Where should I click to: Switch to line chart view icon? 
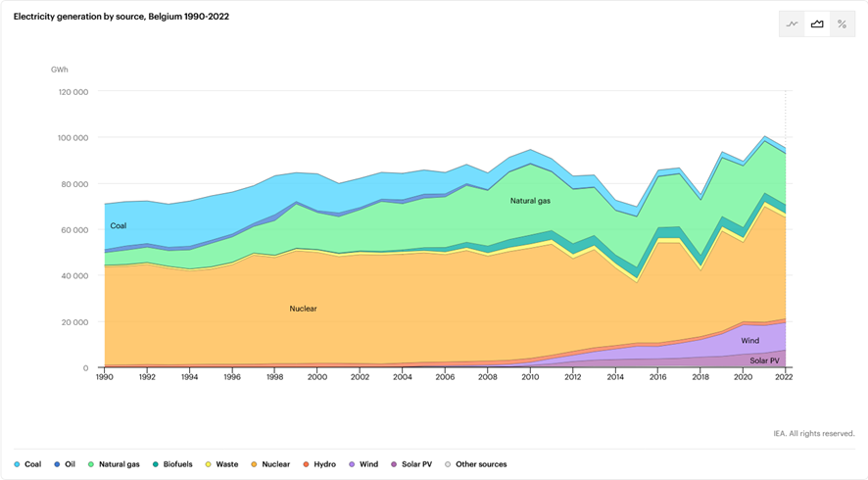[x=792, y=24]
